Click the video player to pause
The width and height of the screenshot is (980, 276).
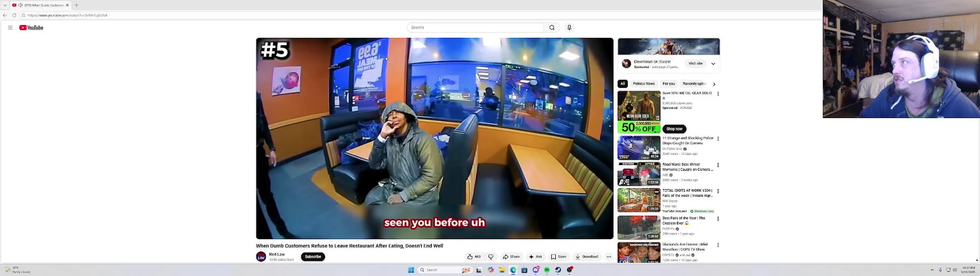434,138
